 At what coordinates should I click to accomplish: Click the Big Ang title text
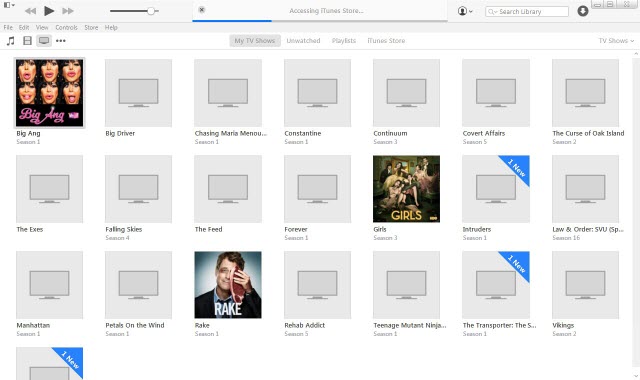28,133
